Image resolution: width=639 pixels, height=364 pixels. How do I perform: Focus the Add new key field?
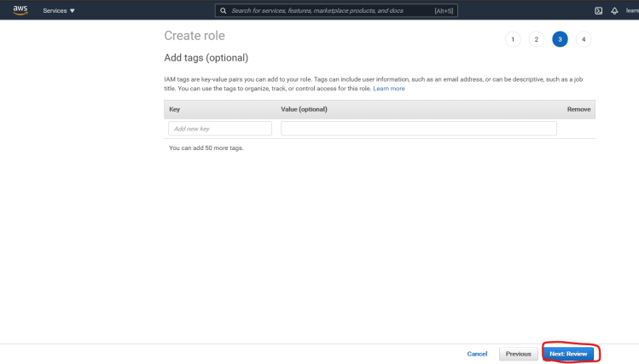pos(220,129)
